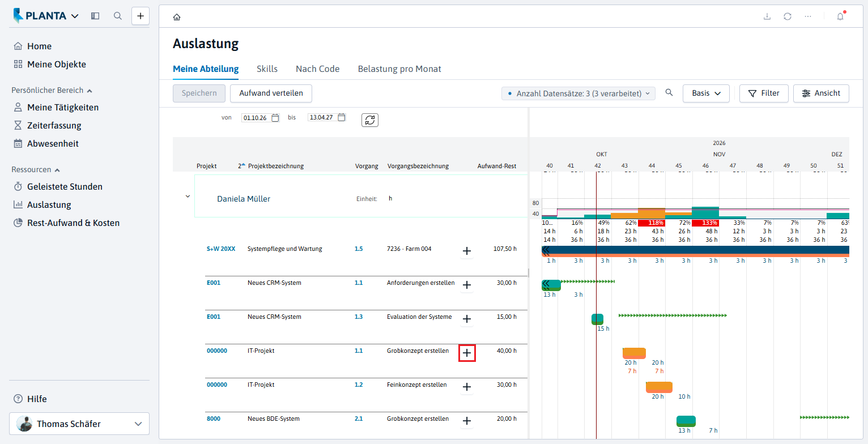Open the three-dot more options menu
868x444 pixels.
pyautogui.click(x=808, y=16)
